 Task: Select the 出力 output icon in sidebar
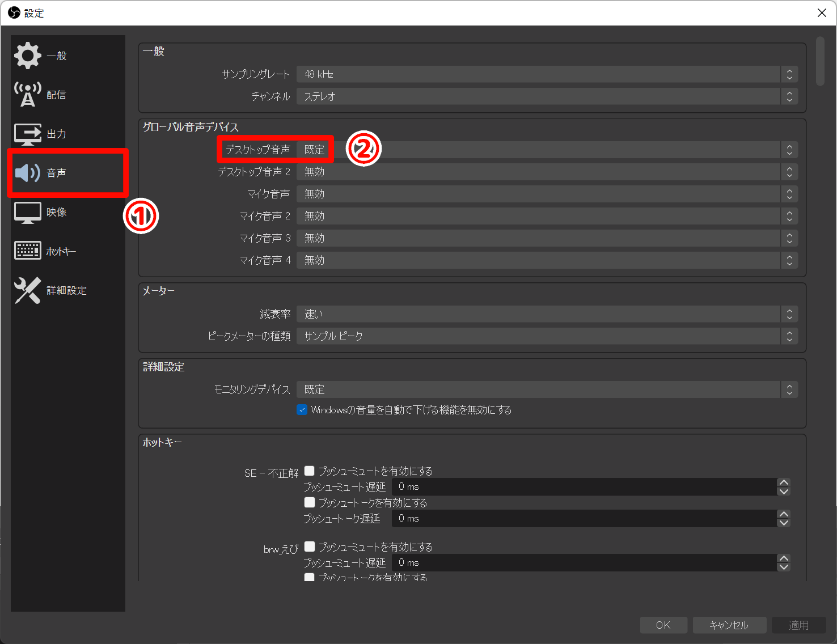pos(28,134)
